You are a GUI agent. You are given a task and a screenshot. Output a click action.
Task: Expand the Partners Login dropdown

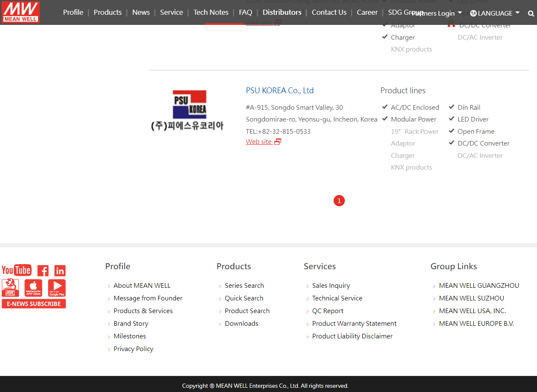coord(437,14)
